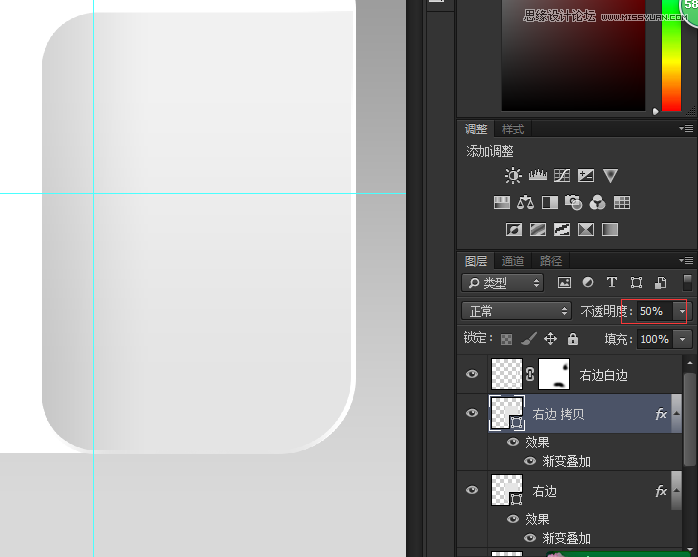Collapse effects list of 右边 layer
The image size is (698, 557).
676,491
